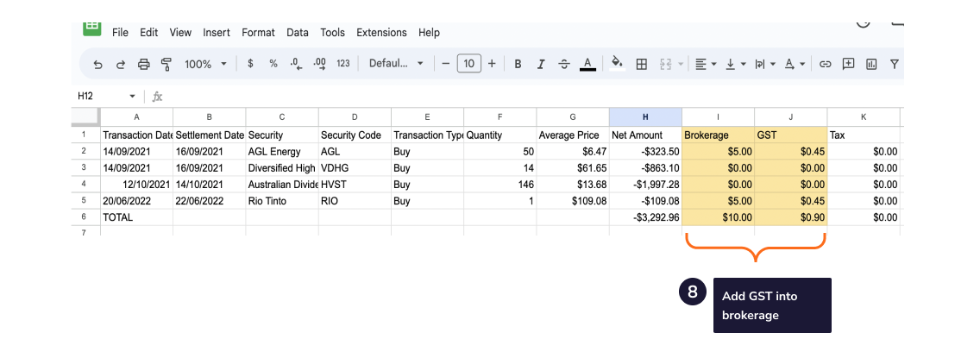Open the View menu
Screen dimensions: 980x358
(180, 33)
